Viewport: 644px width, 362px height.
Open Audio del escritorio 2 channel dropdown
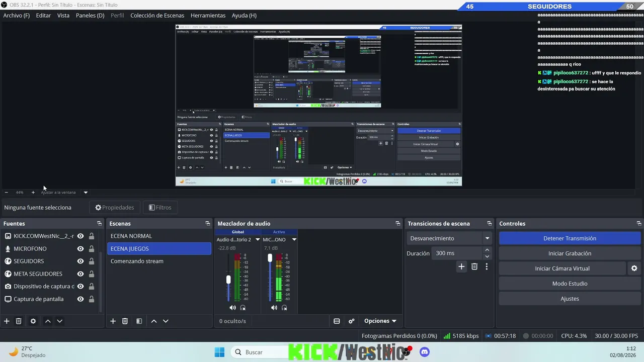tap(258, 240)
